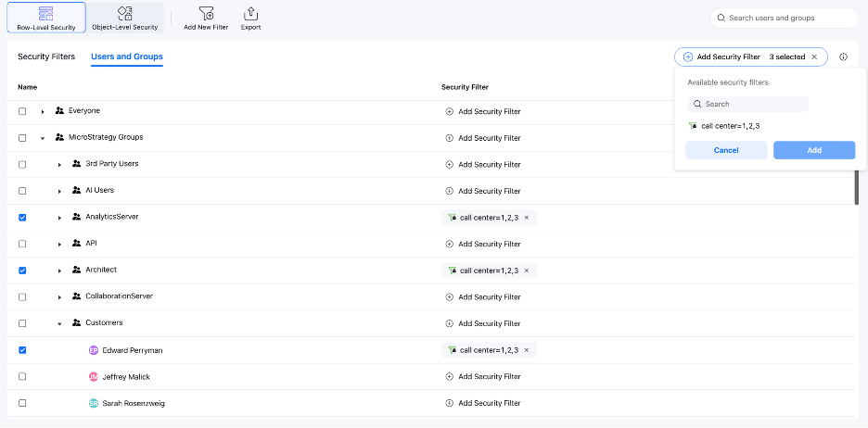The width and height of the screenshot is (868, 428).
Task: Click the info icon near Add Security Filter
Action: pos(843,57)
